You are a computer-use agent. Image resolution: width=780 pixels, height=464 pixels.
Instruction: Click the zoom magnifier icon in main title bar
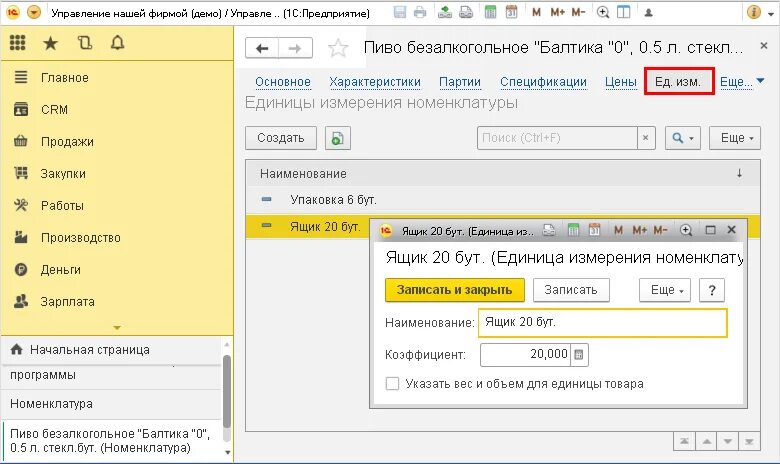pos(603,12)
